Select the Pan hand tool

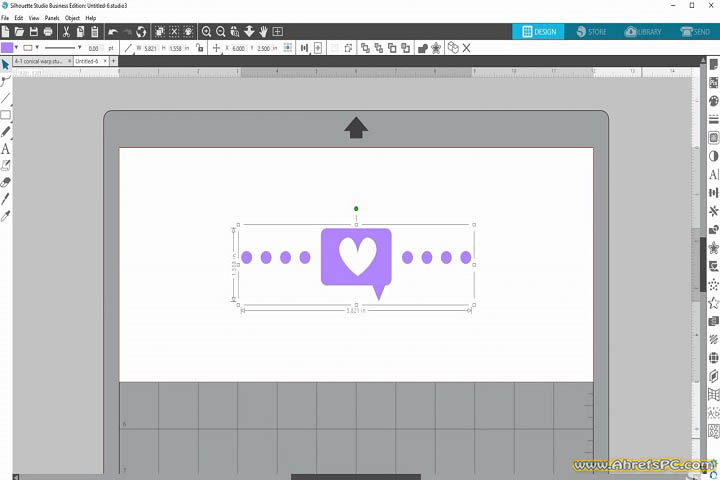[264, 32]
